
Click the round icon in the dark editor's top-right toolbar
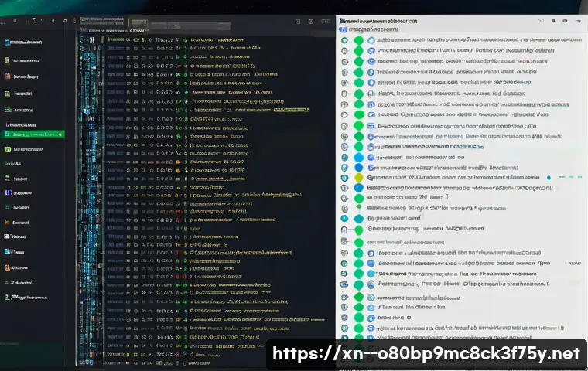[x=311, y=22]
